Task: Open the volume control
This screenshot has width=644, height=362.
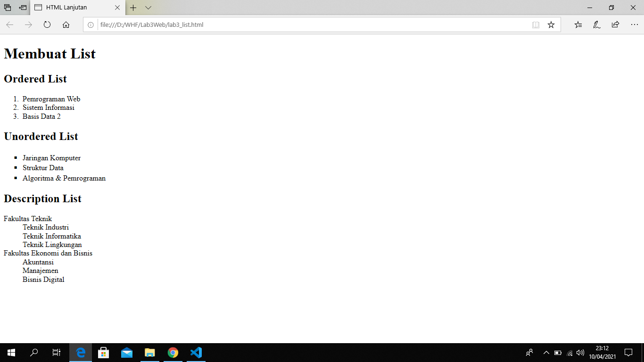Action: click(580, 353)
